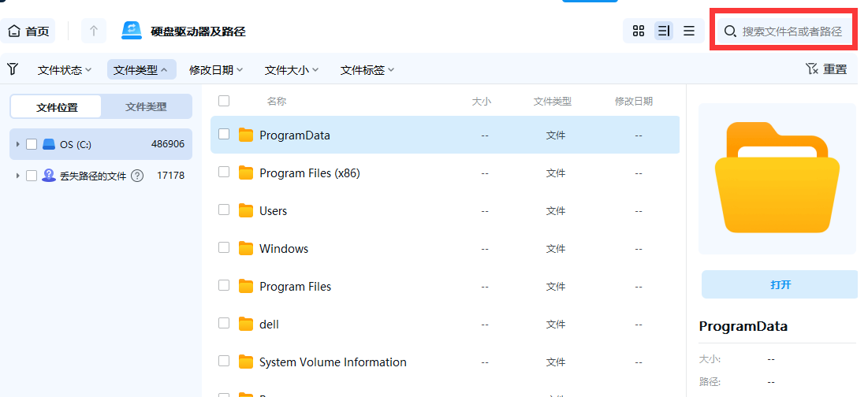Select the Program Files (x86) name
Screen dimensions: 868x397
coord(310,173)
